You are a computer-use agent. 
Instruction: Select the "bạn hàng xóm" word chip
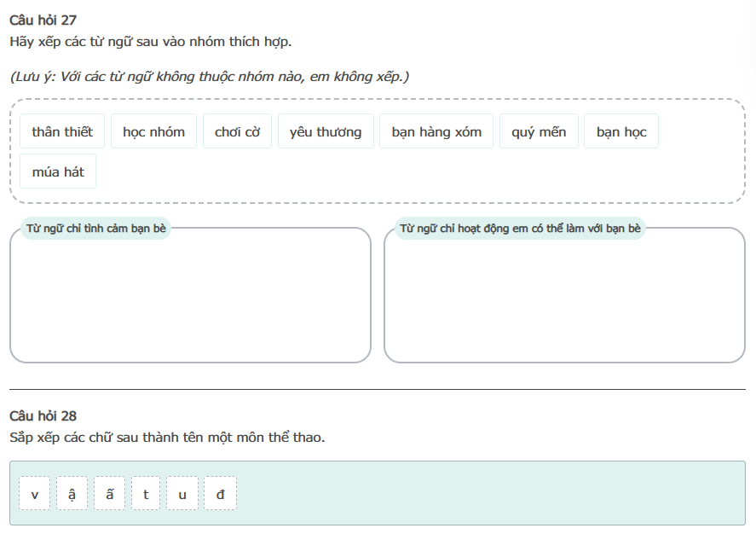tap(436, 132)
